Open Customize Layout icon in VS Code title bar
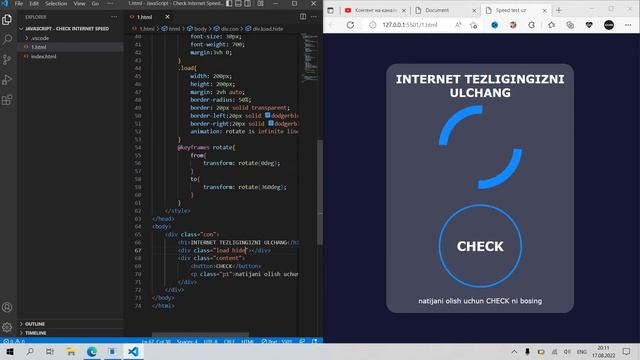Viewport: 640px width, 360px height. pyautogui.click(x=260, y=4)
